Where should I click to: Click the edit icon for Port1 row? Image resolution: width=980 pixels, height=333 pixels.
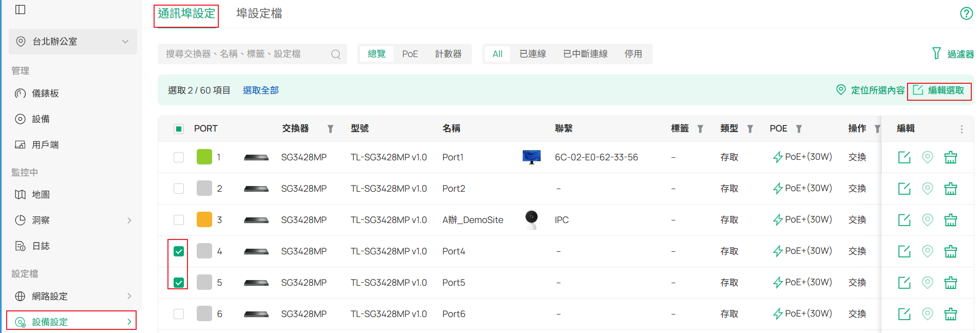coord(904,157)
